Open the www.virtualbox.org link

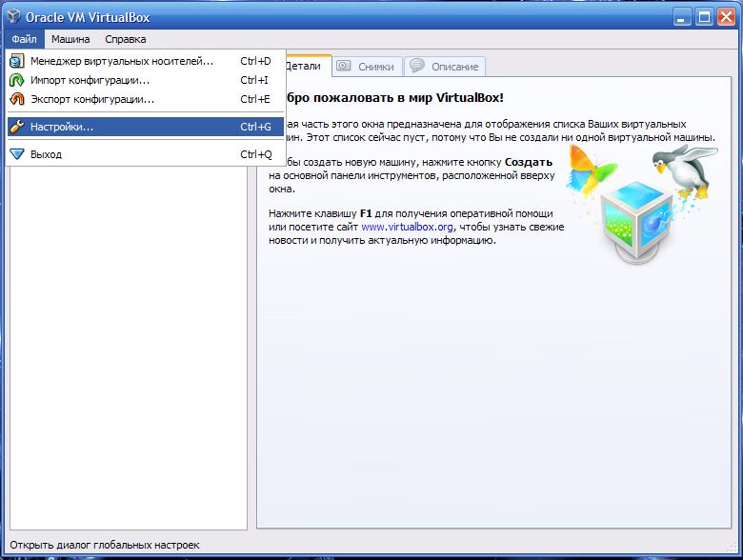pos(407,227)
